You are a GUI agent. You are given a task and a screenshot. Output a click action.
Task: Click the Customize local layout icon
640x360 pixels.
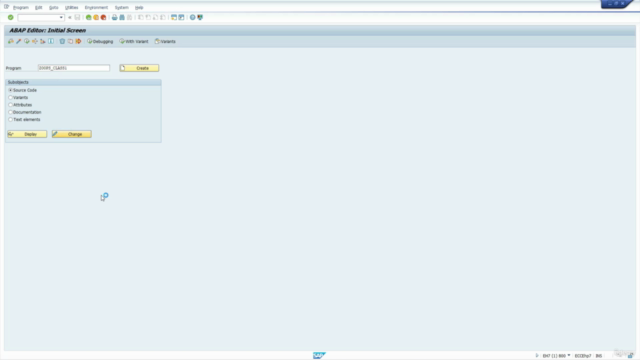coord(200,18)
